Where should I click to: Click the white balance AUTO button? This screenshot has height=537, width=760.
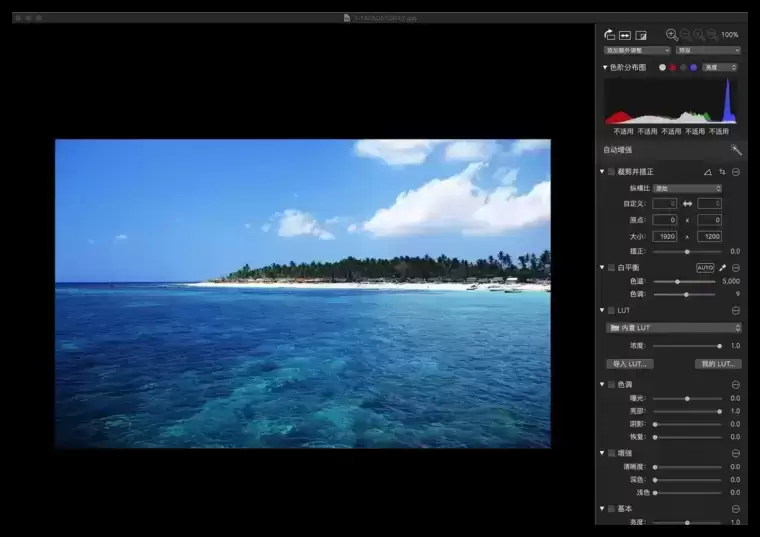[705, 268]
